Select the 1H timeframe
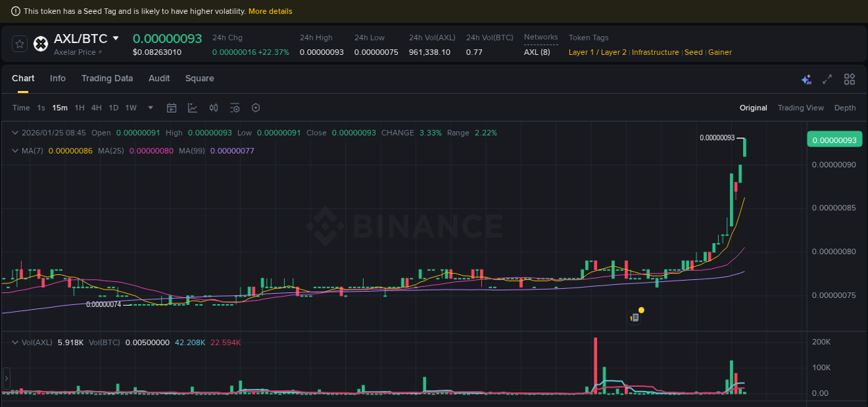The image size is (868, 407). (79, 108)
